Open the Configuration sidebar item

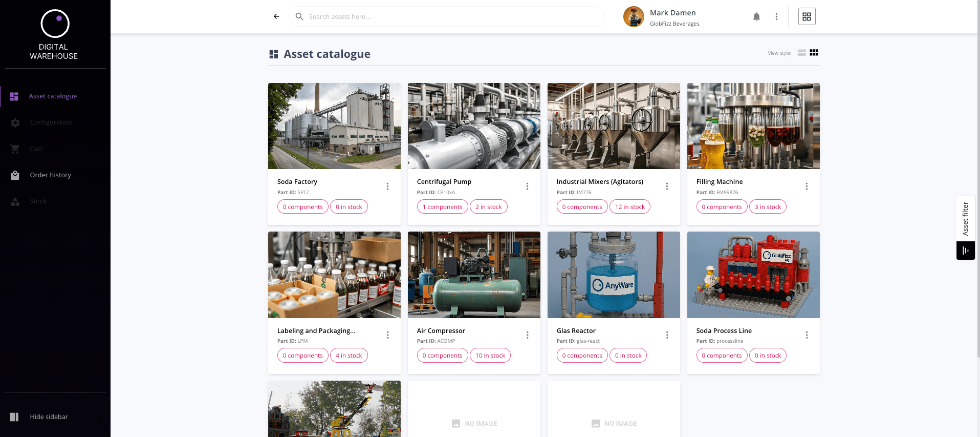51,122
